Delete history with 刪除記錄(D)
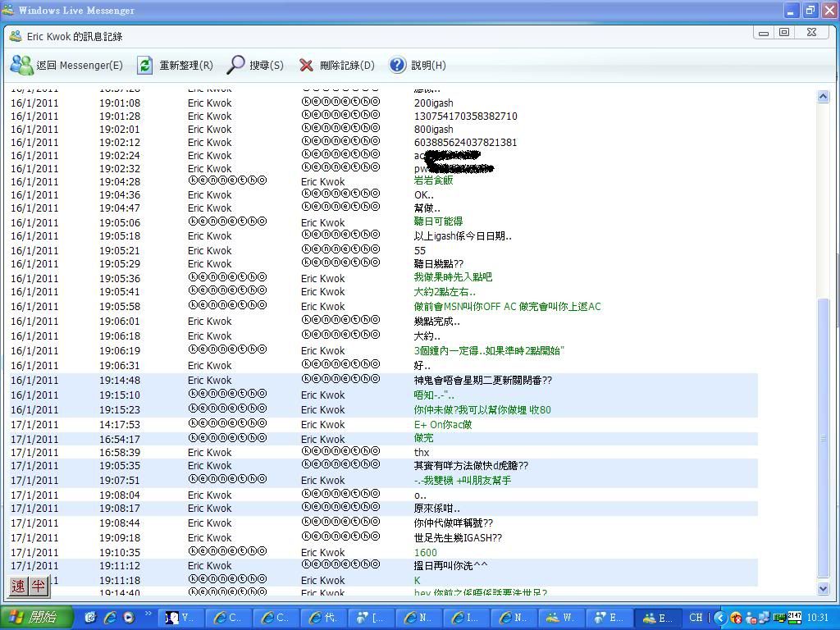This screenshot has width=840, height=630. pyautogui.click(x=337, y=65)
